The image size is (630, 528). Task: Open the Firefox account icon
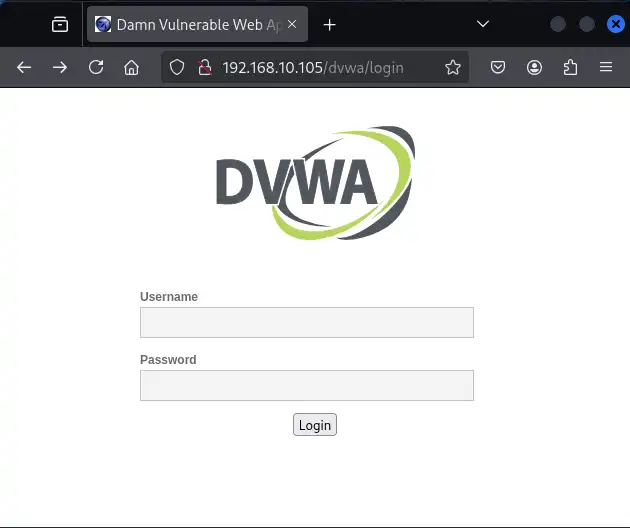click(534, 67)
